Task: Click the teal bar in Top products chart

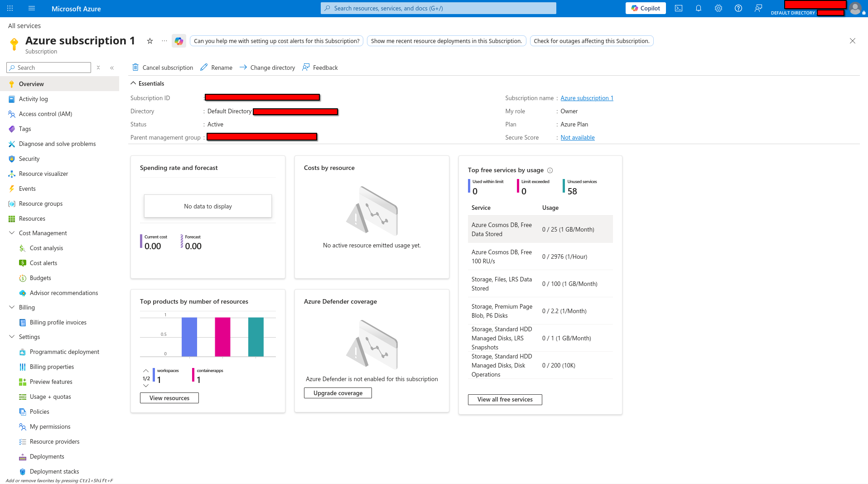Action: [x=256, y=337]
